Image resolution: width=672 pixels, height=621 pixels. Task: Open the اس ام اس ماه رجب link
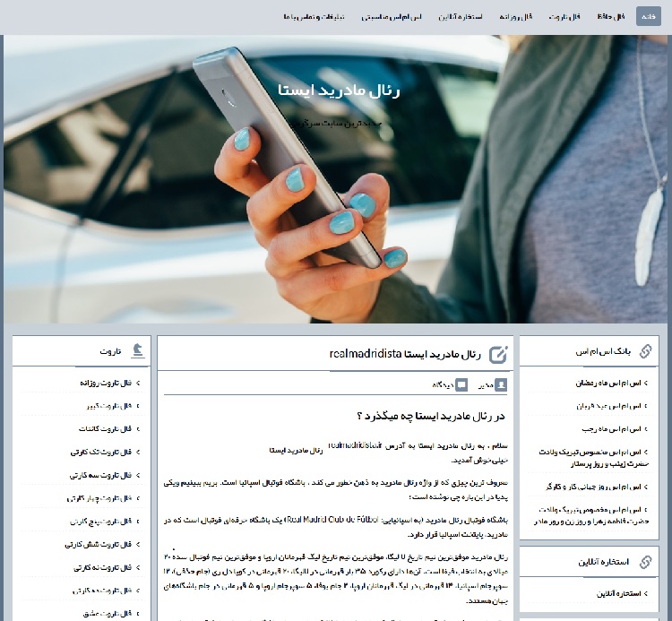click(x=611, y=428)
